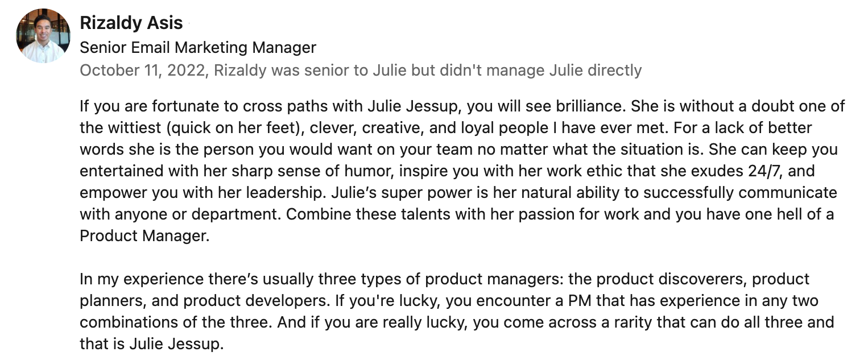
Task: Click the October 11, 2022 relationship line
Action: tap(361, 71)
